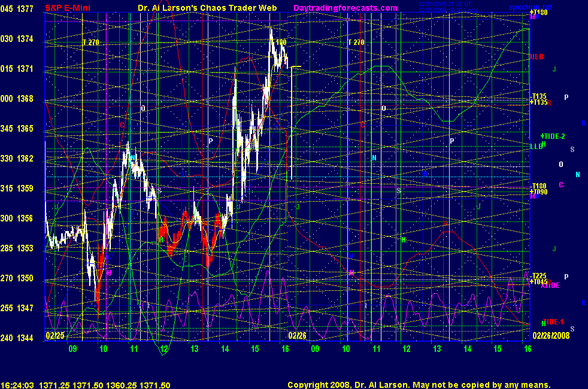
Task: Click the '+T180' level label
Action: (538, 13)
